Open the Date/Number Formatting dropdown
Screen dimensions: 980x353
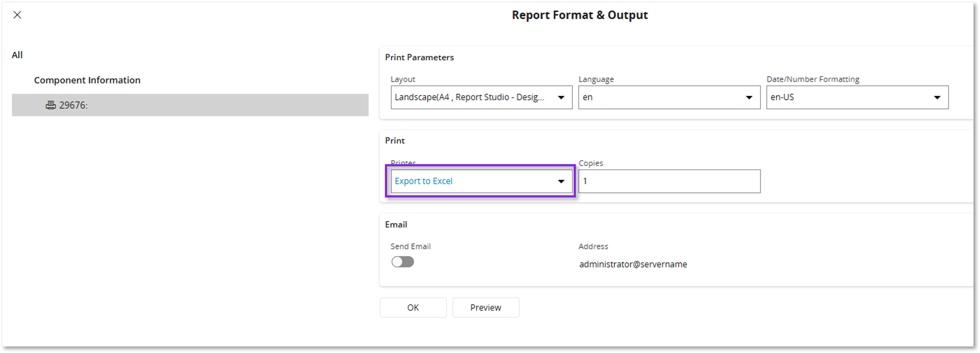(857, 97)
